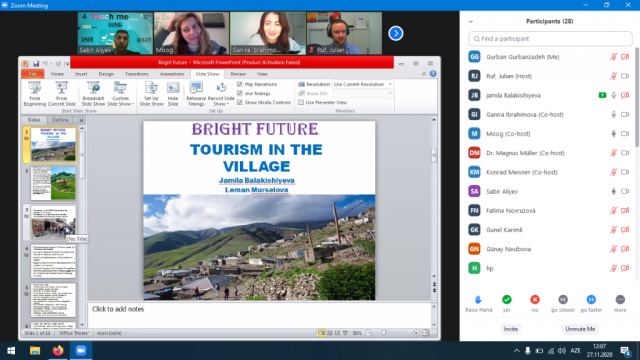
Task: Show next video participants with blue arrow
Action: pos(396,33)
